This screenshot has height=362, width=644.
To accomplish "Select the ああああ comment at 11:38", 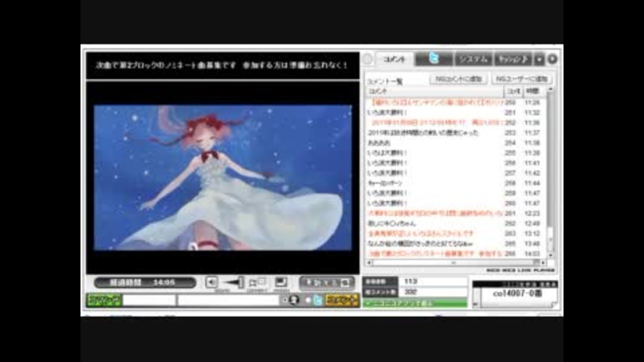I will pyautogui.click(x=456, y=143).
